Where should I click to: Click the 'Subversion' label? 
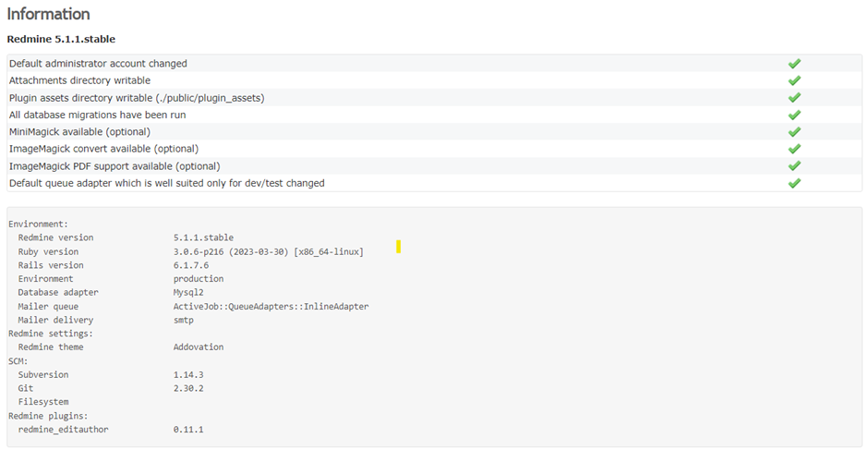tap(43, 374)
